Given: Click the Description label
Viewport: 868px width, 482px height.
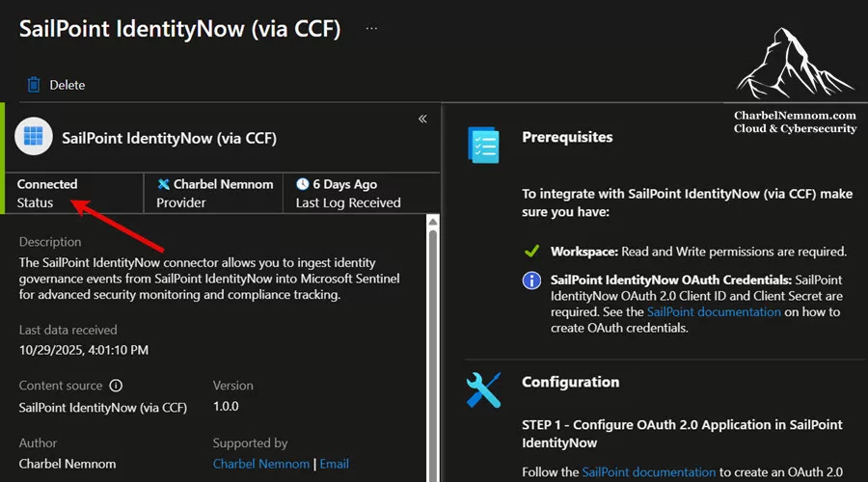Looking at the screenshot, I should 50,242.
